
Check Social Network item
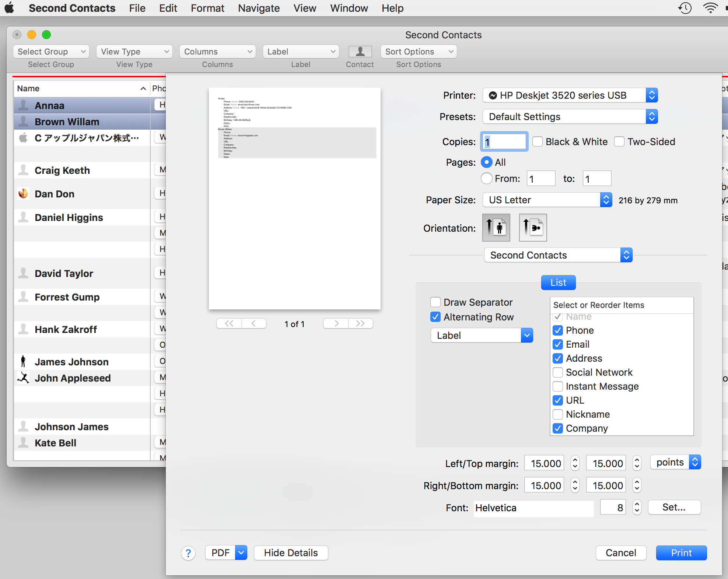click(558, 372)
